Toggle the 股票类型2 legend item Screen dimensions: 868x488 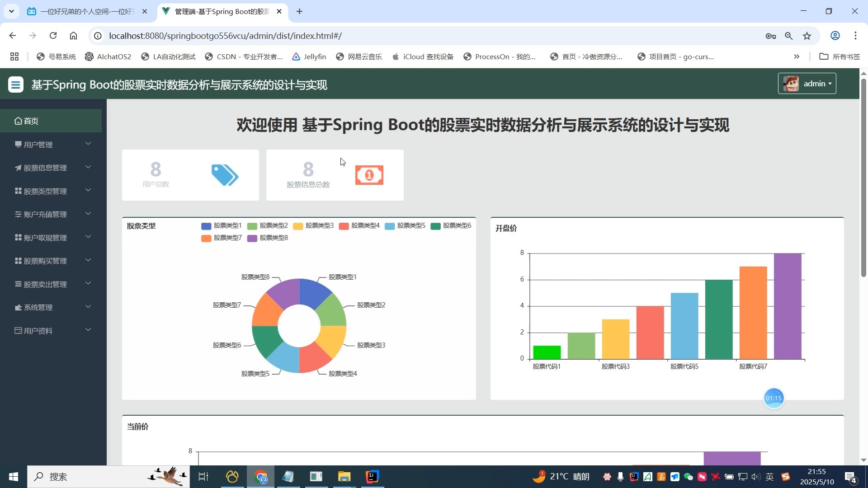(268, 225)
